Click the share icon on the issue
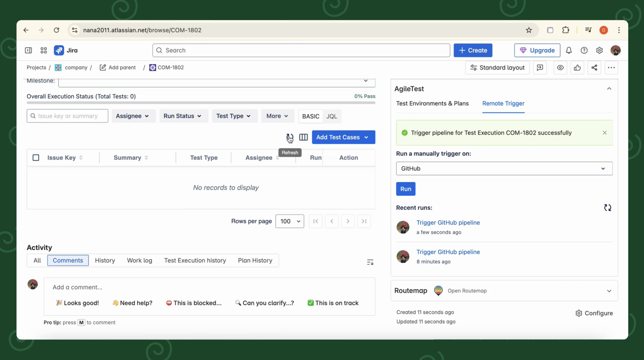 point(595,67)
